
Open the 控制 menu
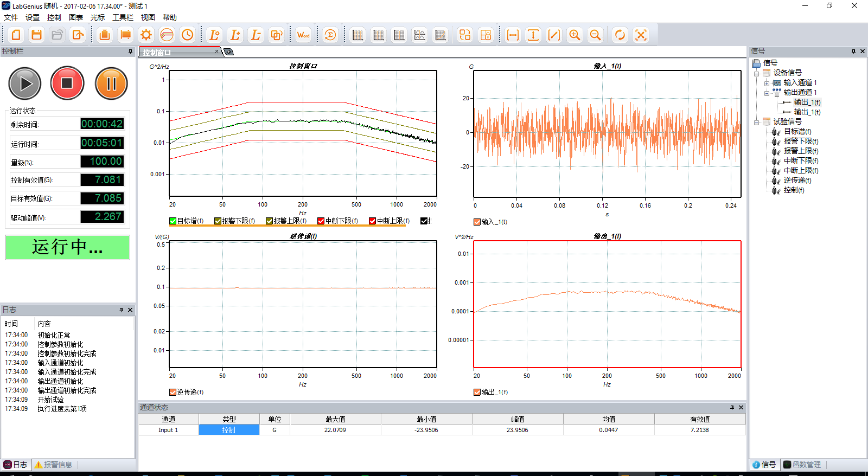pos(54,17)
